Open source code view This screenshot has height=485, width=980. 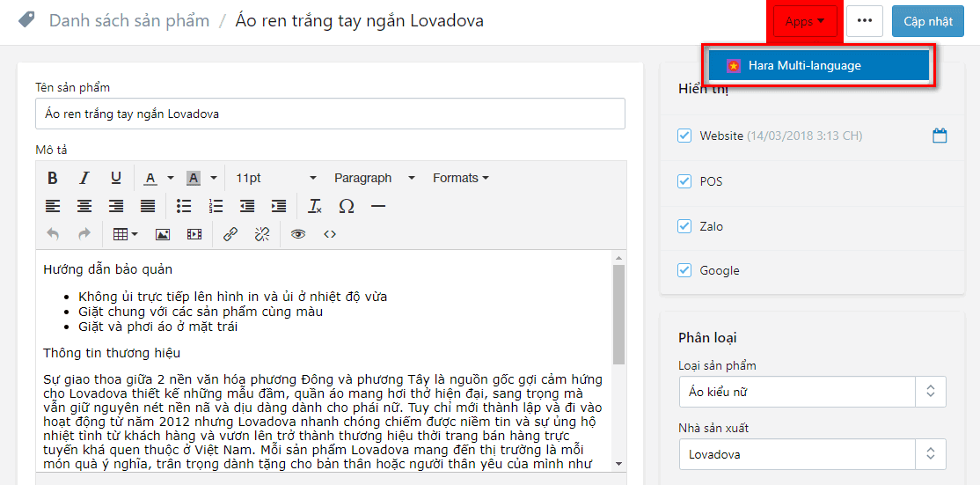click(x=330, y=234)
